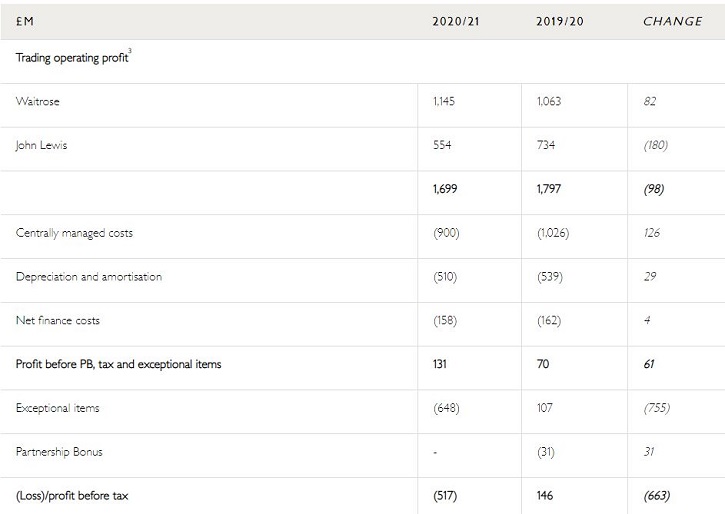Screen dimensions: 725x514
Task: Select the (Loss)/profit before tax label
Action: click(x=72, y=496)
